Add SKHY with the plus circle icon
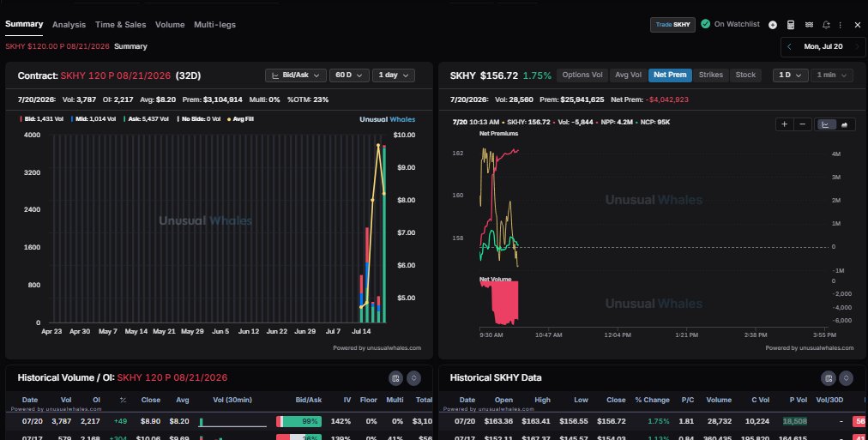868x440 pixels. click(x=773, y=25)
